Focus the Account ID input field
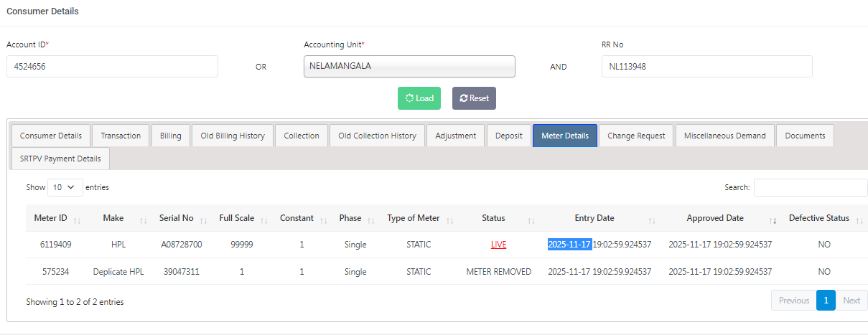 pyautogui.click(x=112, y=67)
